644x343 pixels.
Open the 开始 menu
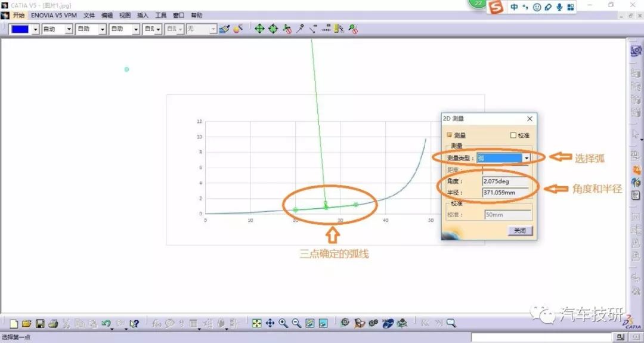tap(18, 15)
